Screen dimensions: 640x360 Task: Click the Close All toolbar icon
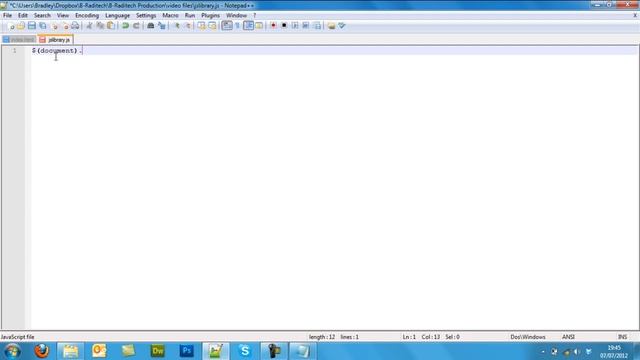coord(65,26)
